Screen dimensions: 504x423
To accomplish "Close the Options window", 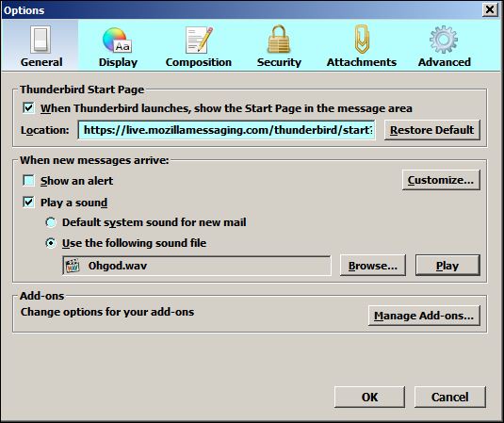I will tap(490, 9).
